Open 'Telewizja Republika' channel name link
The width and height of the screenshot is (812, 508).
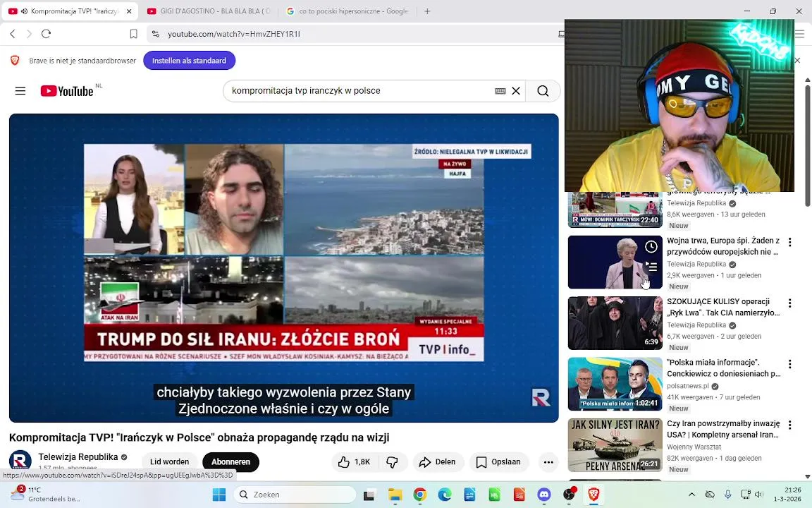(78, 456)
